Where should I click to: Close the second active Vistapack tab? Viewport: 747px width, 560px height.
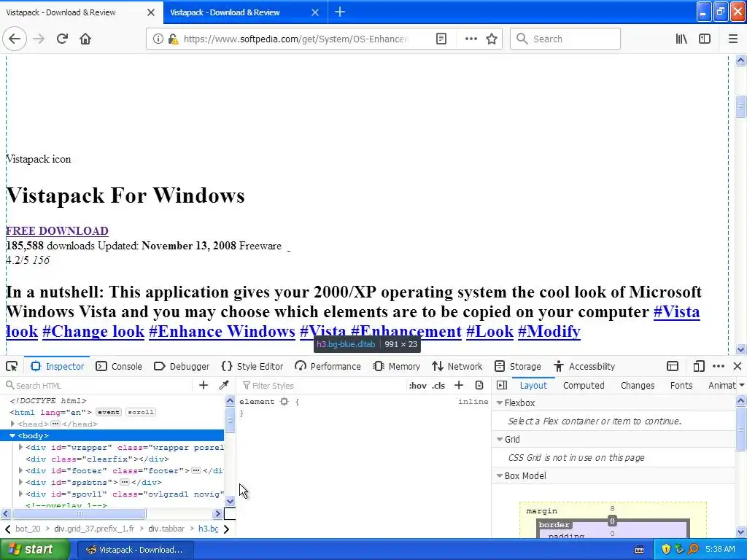click(315, 12)
